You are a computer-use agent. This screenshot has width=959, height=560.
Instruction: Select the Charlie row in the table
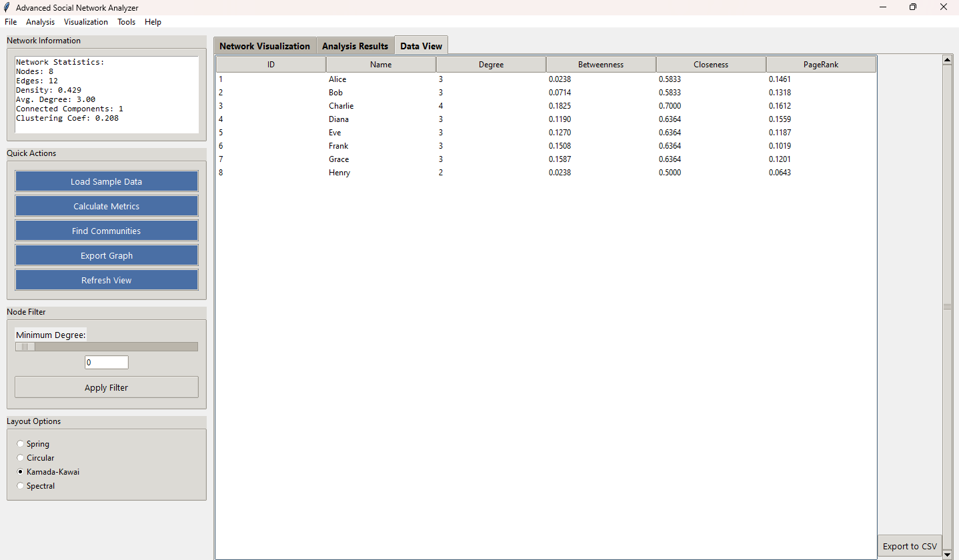click(x=341, y=106)
